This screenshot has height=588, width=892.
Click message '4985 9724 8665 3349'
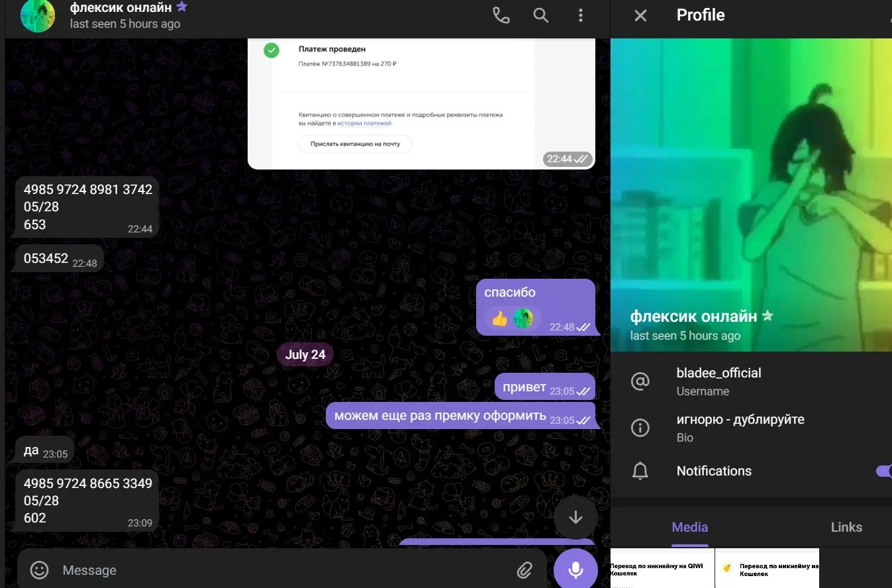pos(87,501)
